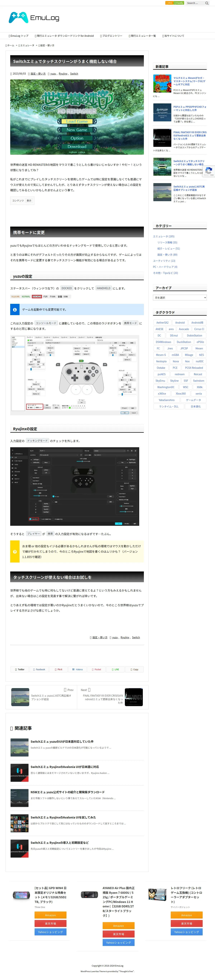
Task: Click the yellow question icon in warning box
Action: (15, 551)
